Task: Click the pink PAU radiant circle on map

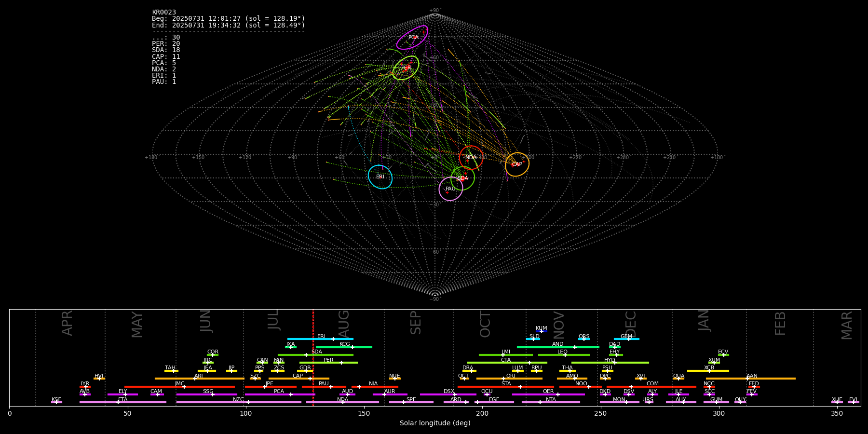Action: coord(451,189)
